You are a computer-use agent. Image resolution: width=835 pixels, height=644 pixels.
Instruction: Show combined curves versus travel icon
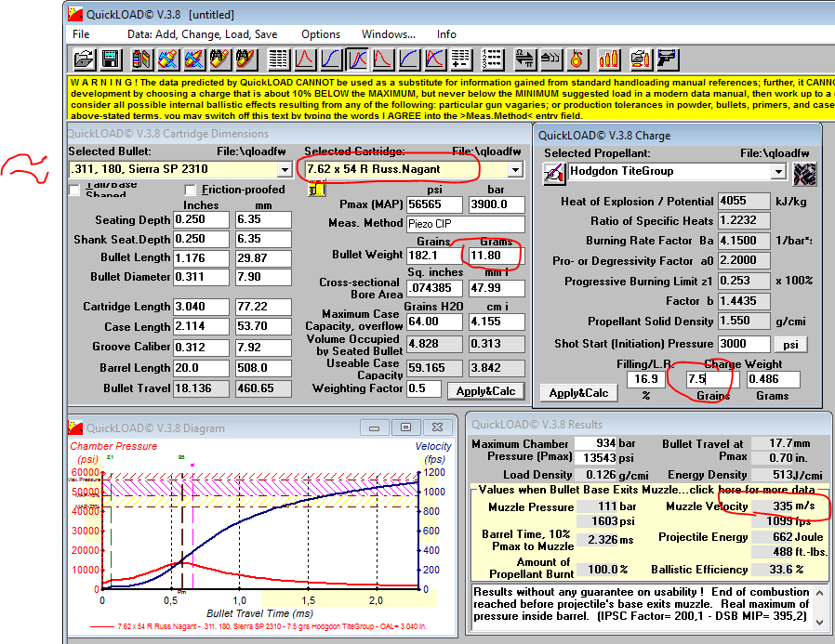(435, 59)
